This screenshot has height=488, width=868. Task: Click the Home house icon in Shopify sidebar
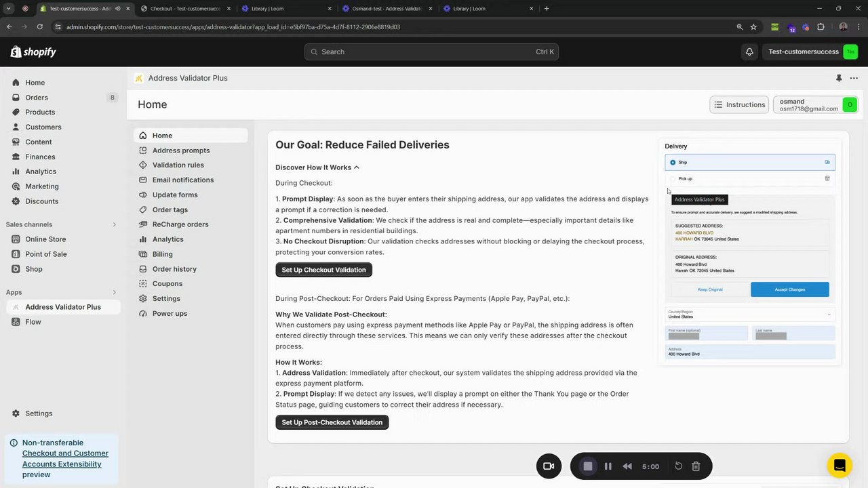pos(16,83)
